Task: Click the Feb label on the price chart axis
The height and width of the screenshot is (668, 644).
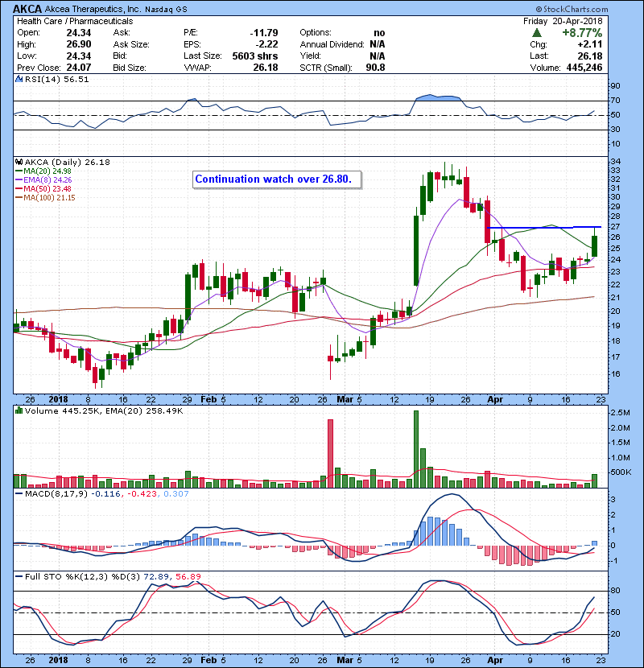Action: click(x=208, y=399)
